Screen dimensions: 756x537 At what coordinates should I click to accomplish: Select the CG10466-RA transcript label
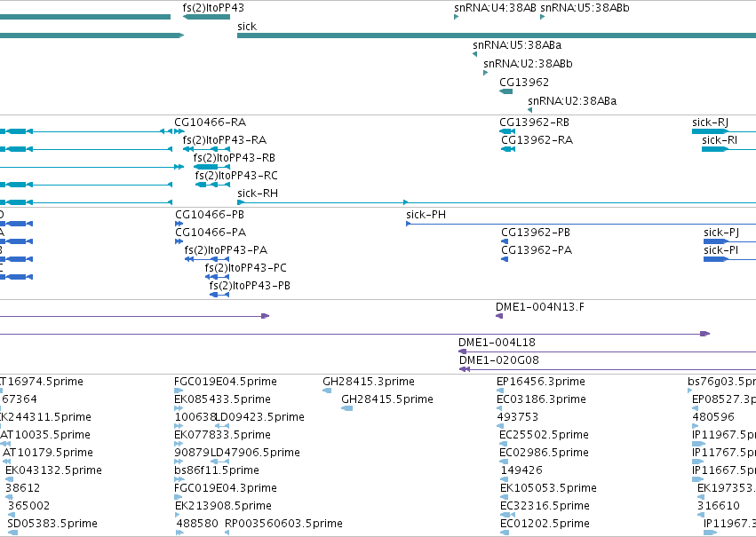coord(211,122)
